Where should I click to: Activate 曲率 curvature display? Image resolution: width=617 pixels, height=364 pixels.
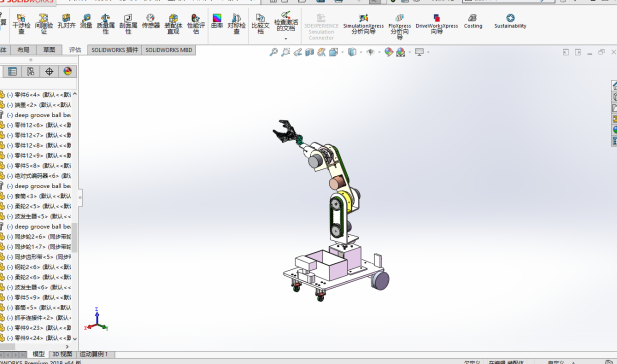tap(217, 21)
